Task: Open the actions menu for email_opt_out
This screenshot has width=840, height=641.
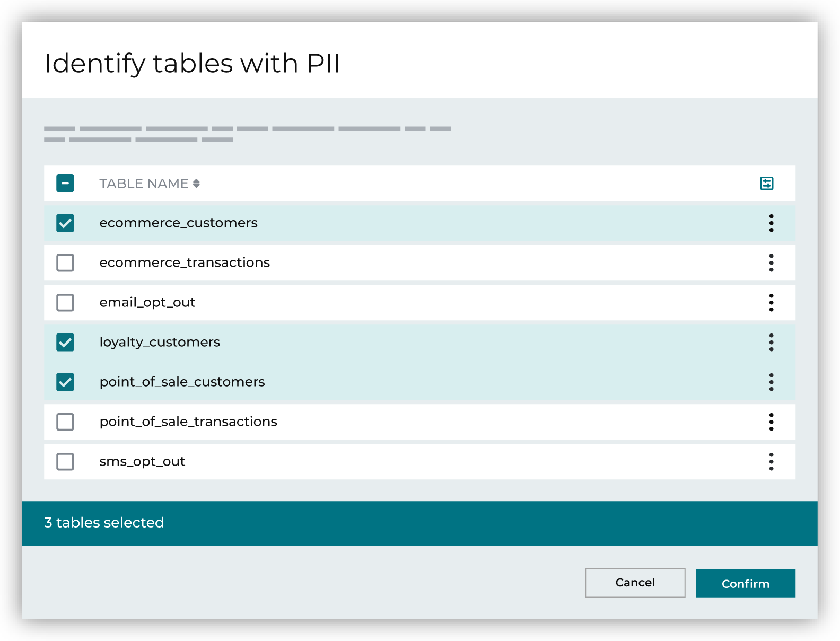Action: tap(771, 302)
